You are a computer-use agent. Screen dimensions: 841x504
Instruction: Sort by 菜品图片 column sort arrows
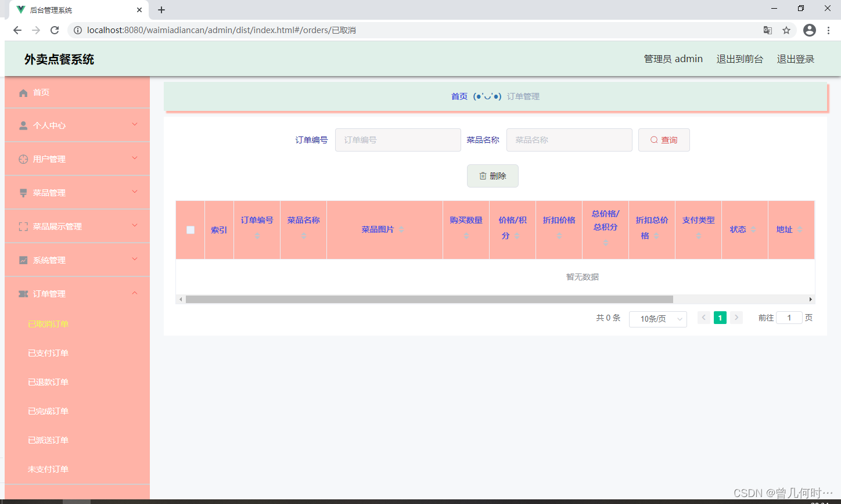(401, 229)
